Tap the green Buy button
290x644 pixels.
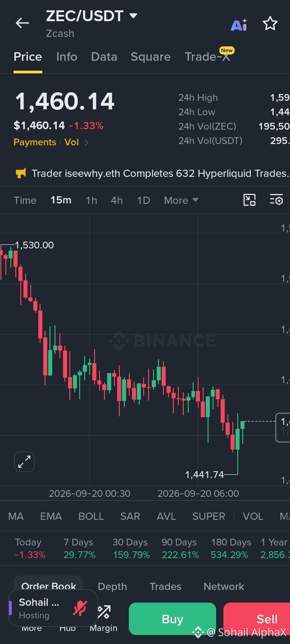pos(172,619)
